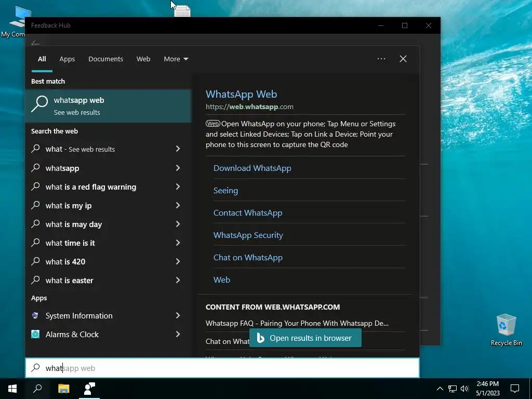532x399 pixels.
Task: Select the 'whatsapp web' best match result
Action: pyautogui.click(x=108, y=106)
